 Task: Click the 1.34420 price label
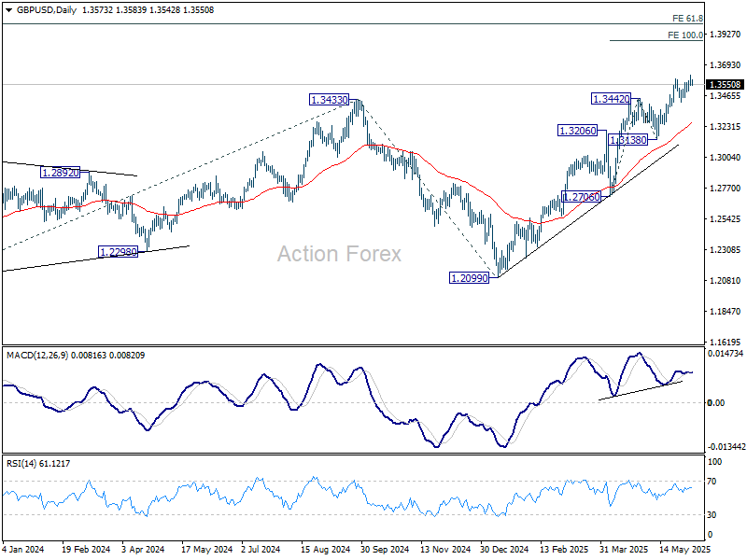click(612, 98)
